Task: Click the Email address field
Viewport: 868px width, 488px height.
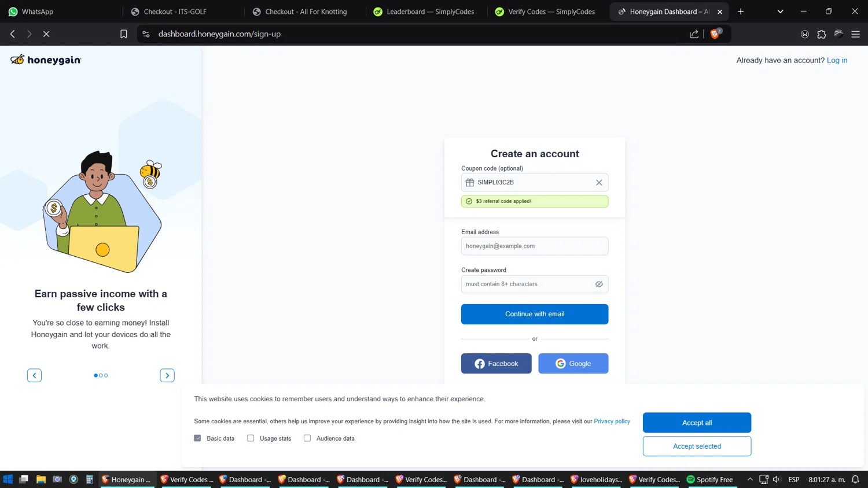Action: 535,246
